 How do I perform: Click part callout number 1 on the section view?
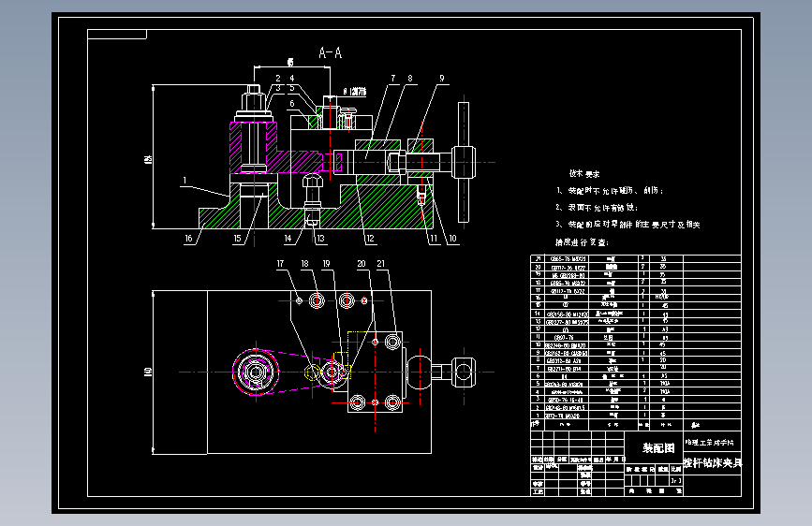click(185, 181)
